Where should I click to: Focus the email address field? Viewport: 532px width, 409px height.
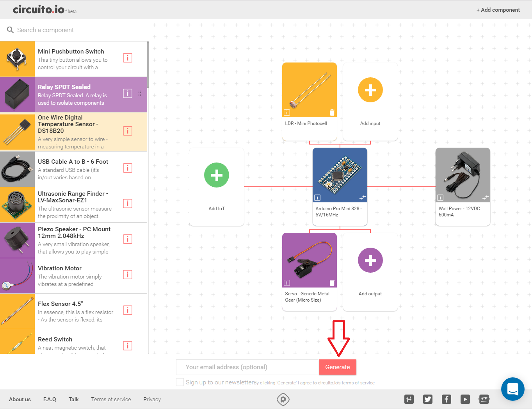247,367
